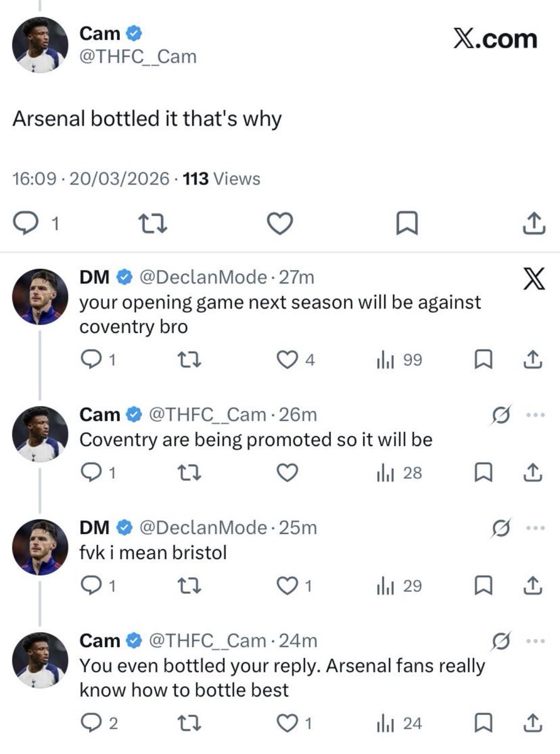Open more options on 'fvk i mean bristol' reply

[x=533, y=527]
